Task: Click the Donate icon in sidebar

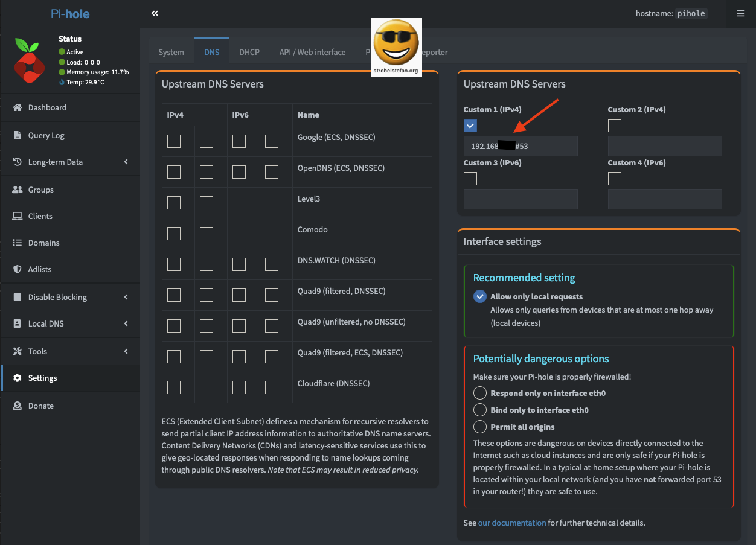Action: click(x=17, y=406)
